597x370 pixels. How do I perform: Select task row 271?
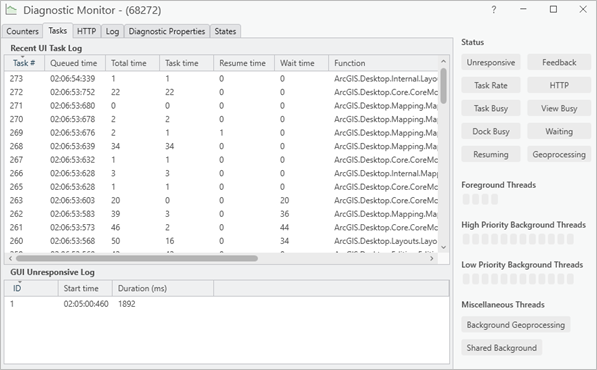click(x=221, y=105)
